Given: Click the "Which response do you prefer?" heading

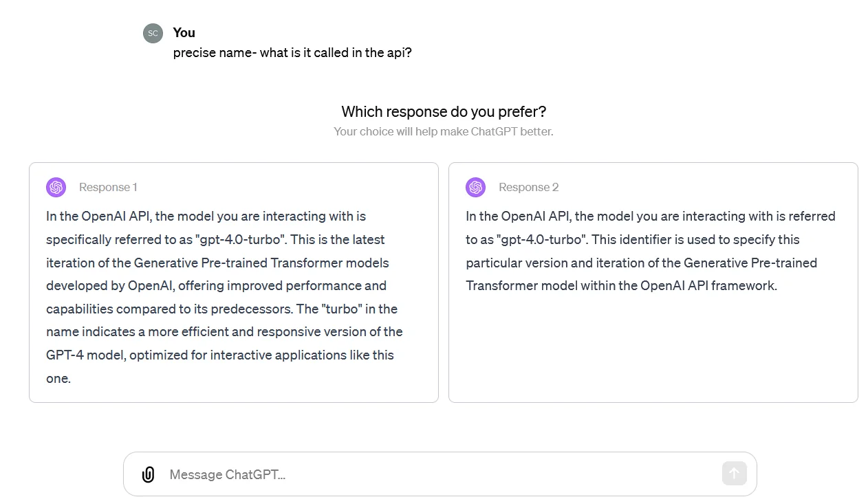Looking at the screenshot, I should [444, 111].
